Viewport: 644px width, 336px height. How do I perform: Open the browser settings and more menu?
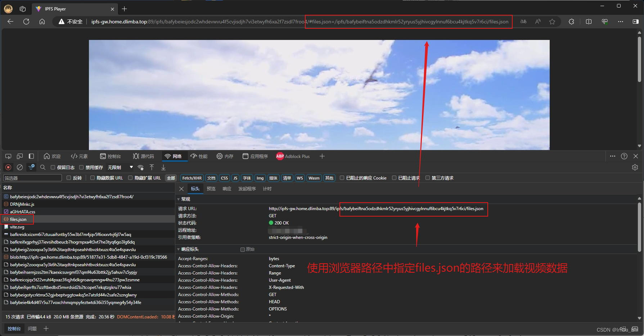[x=621, y=22]
